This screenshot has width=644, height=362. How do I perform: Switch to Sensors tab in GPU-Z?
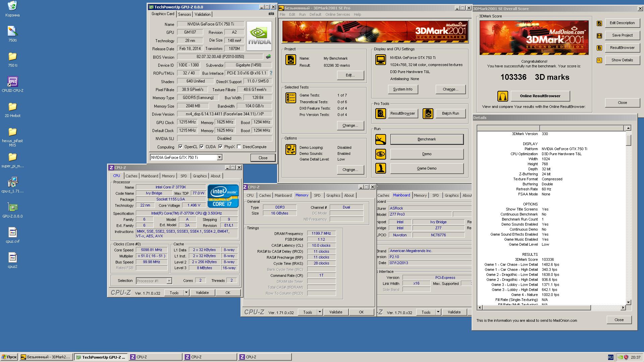(184, 14)
